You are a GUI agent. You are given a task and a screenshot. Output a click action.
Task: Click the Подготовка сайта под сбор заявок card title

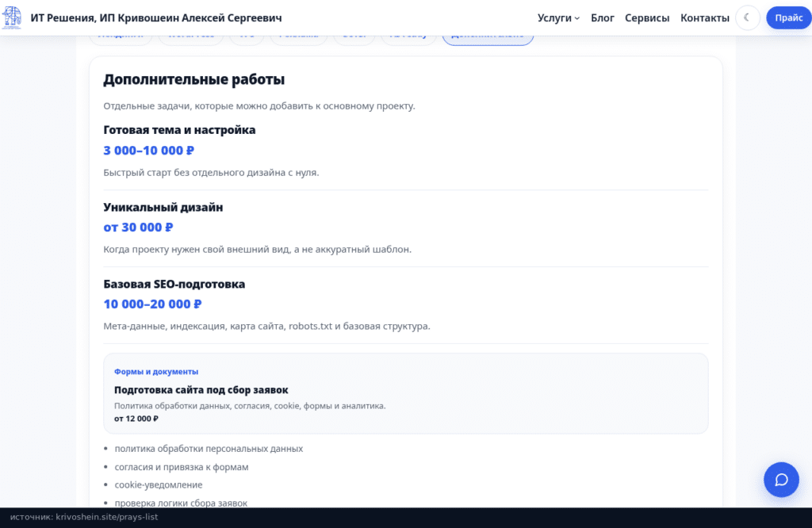pyautogui.click(x=201, y=390)
